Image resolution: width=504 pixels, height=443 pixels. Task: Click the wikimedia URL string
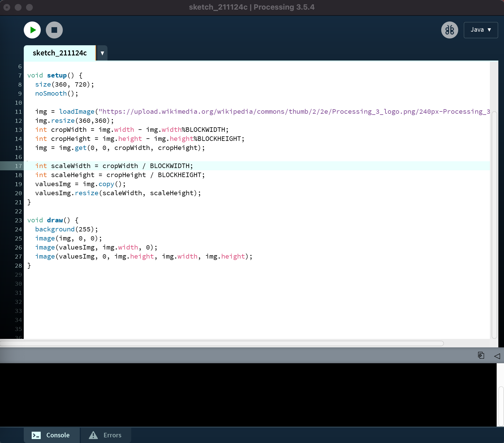[x=294, y=111]
